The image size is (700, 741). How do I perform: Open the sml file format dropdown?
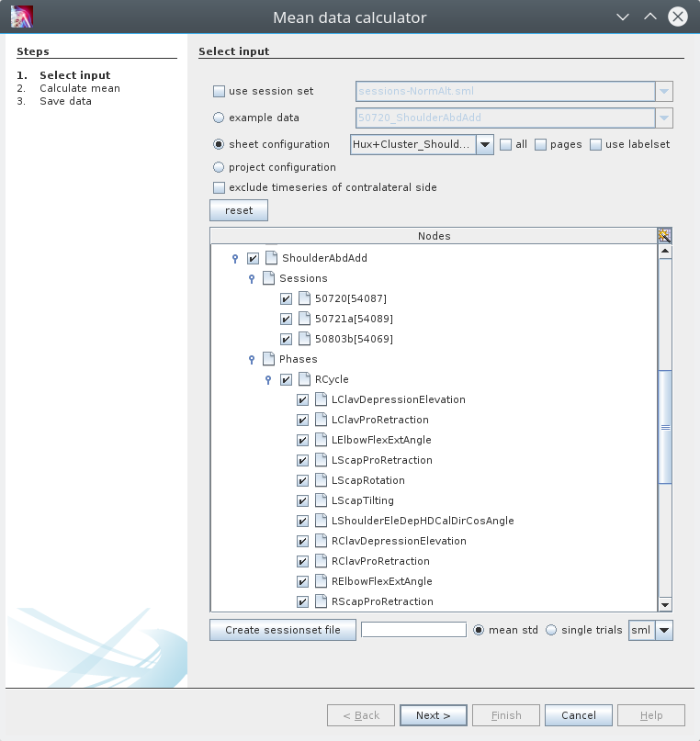tap(664, 631)
